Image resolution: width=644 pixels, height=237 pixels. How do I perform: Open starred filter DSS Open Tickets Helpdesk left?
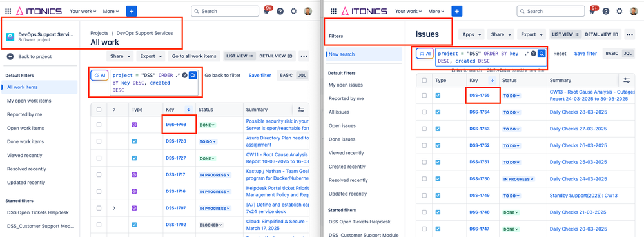pyautogui.click(x=38, y=212)
